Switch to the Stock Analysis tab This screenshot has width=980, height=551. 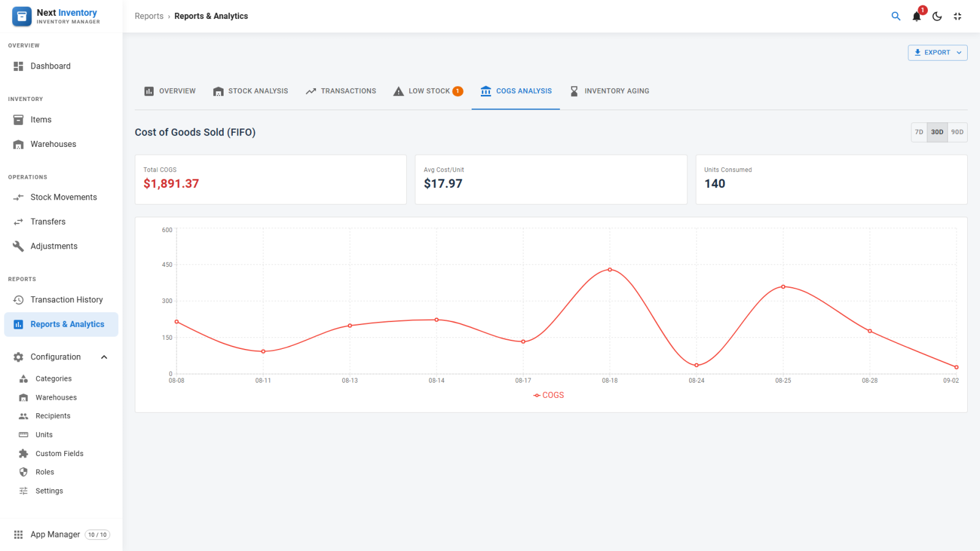[251, 91]
